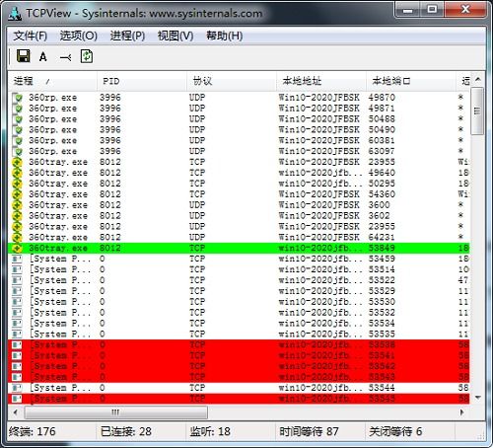Screen dimensions: 493x448
Task: Open the 视图(V) menu
Action: pyautogui.click(x=176, y=36)
